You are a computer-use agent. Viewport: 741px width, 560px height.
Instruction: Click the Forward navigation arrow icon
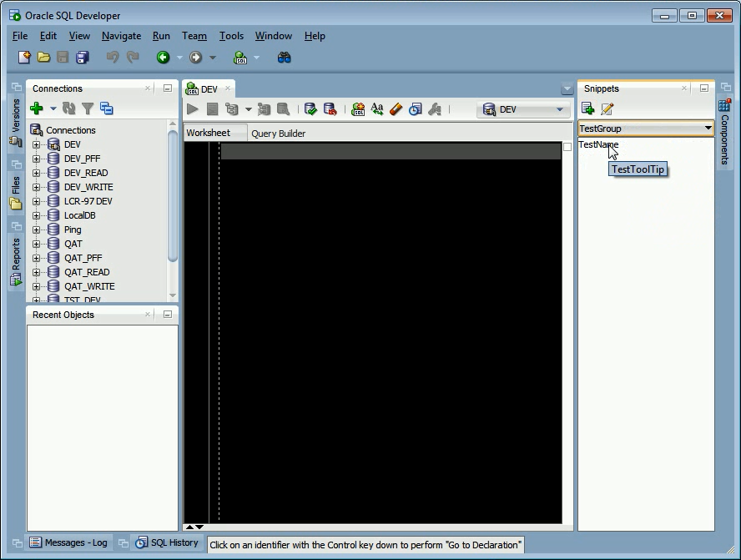coord(195,58)
